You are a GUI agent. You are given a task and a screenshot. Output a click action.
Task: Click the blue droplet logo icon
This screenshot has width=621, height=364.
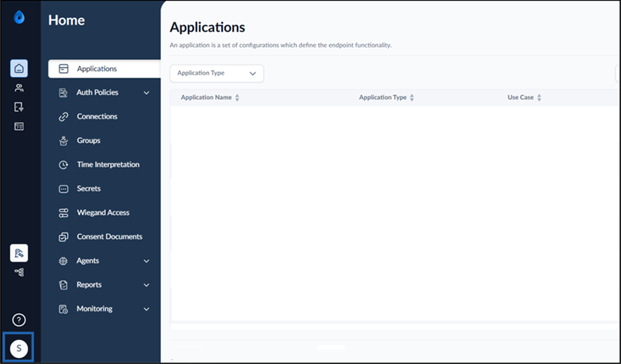point(19,18)
